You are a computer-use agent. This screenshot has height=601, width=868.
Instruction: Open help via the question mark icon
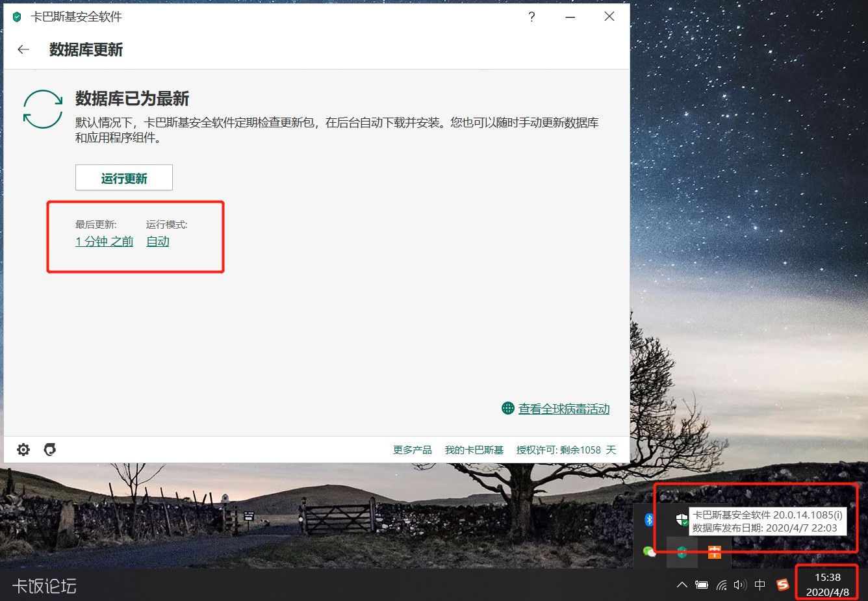[x=531, y=17]
